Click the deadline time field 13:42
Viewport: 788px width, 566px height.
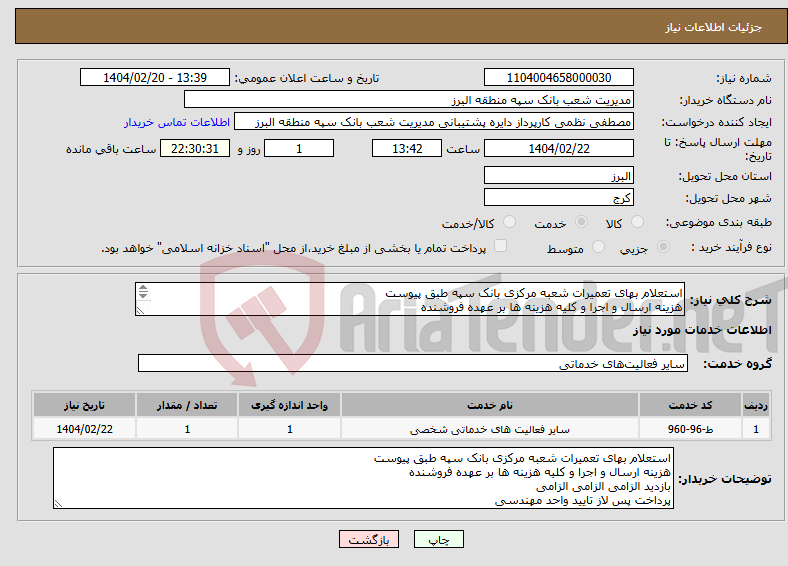407,148
